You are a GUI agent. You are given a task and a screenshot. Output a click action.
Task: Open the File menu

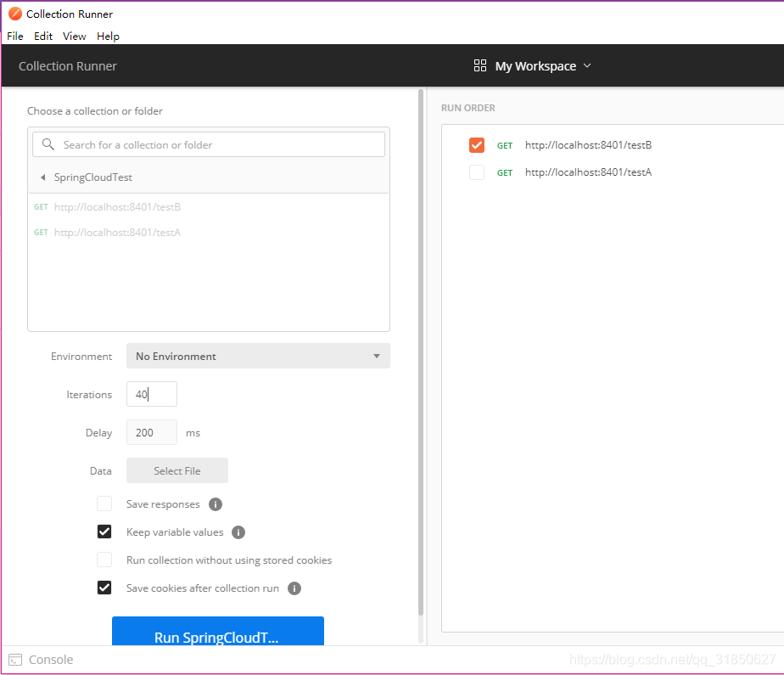point(15,36)
